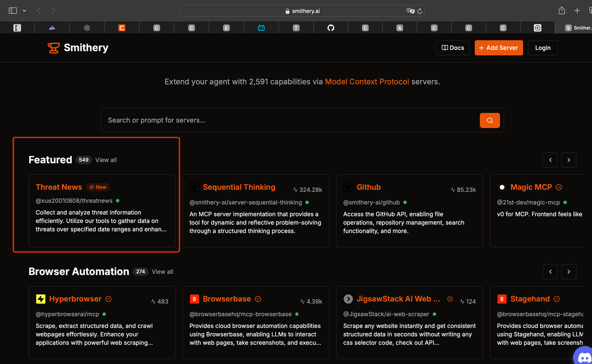Open the Threat News server title
Viewport: 592px width, 364px height.
click(x=59, y=187)
